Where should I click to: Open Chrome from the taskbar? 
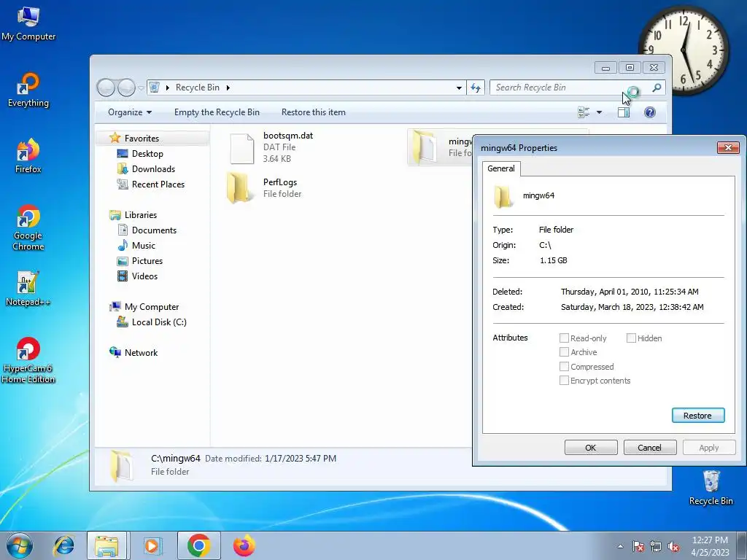198,545
